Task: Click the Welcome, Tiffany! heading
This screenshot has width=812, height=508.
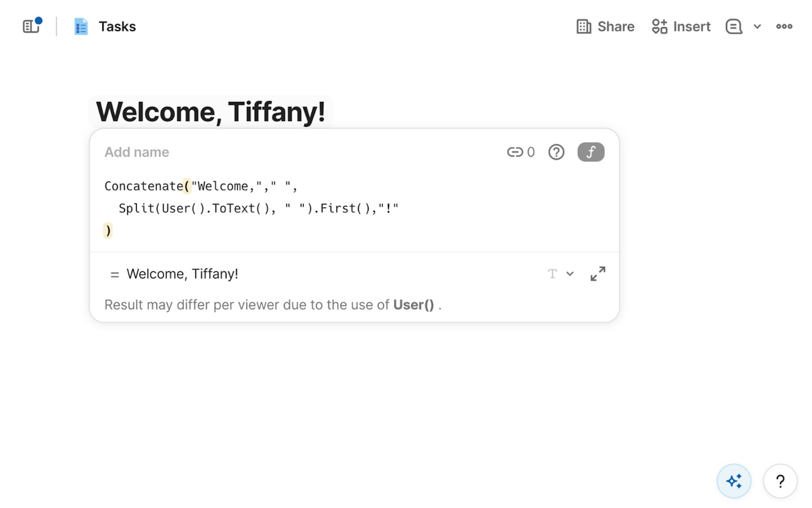Action: click(x=210, y=111)
